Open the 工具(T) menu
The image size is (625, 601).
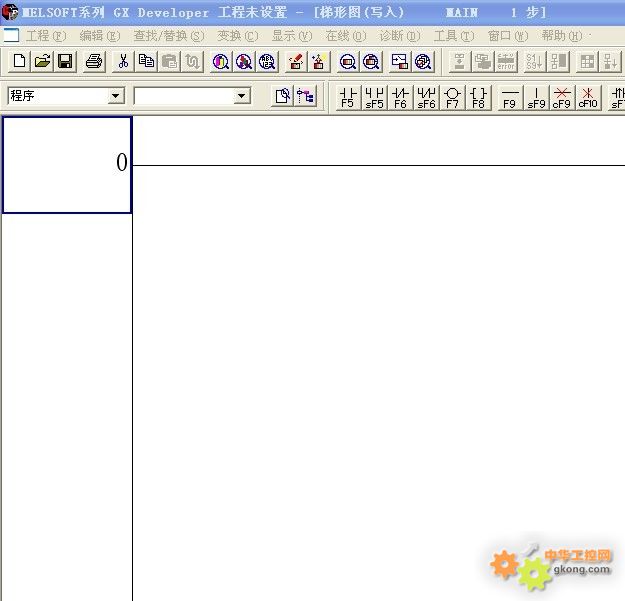(x=454, y=36)
